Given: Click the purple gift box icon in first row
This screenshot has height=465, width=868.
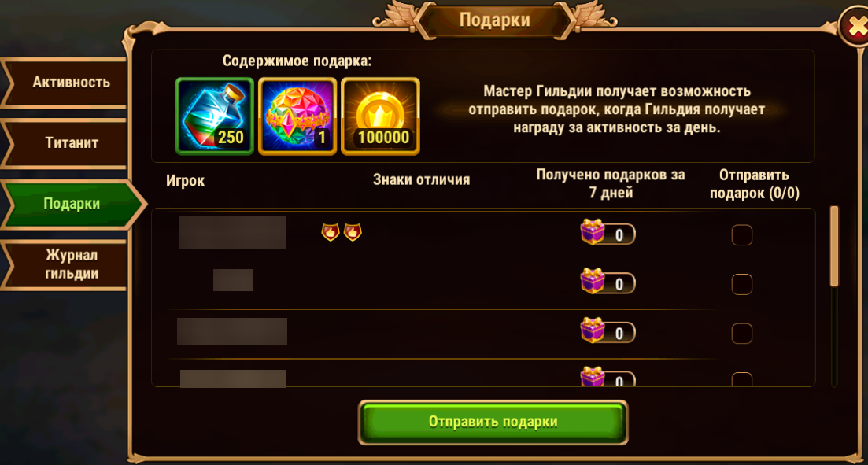Looking at the screenshot, I should [593, 232].
